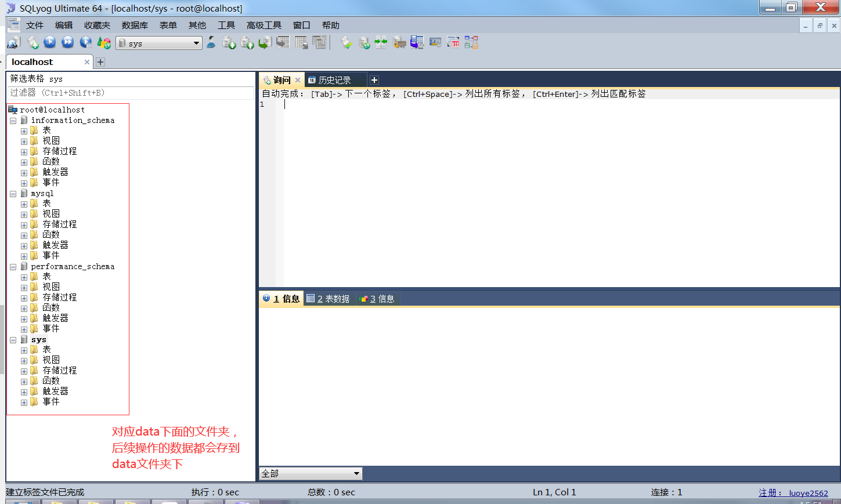Viewport: 841px width, 504px height.
Task: Collapse the mysql database node
Action: coord(13,194)
